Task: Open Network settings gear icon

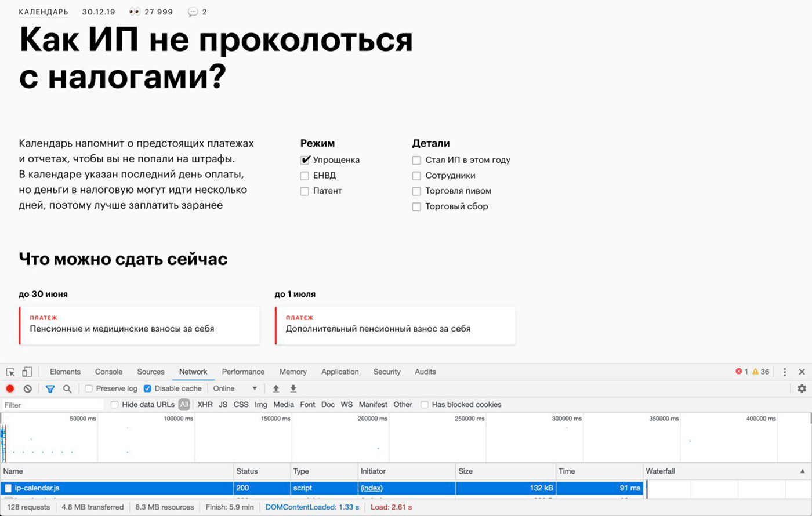Action: pos(802,388)
